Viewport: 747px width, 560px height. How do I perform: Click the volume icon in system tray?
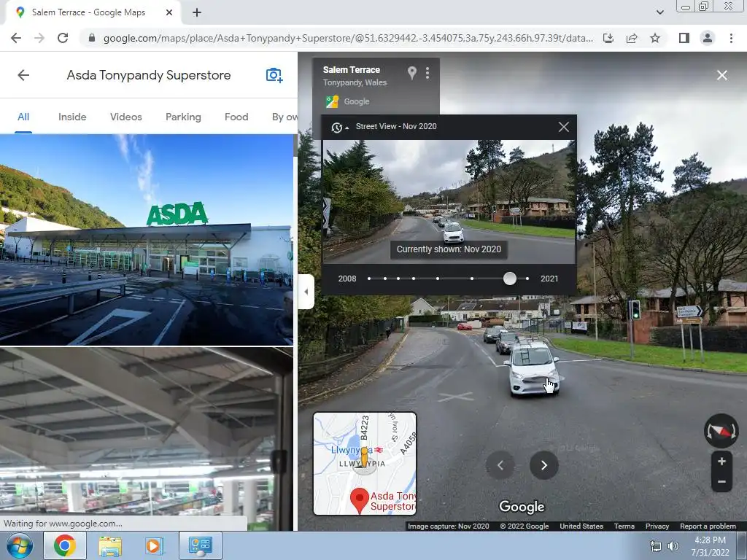(x=673, y=546)
